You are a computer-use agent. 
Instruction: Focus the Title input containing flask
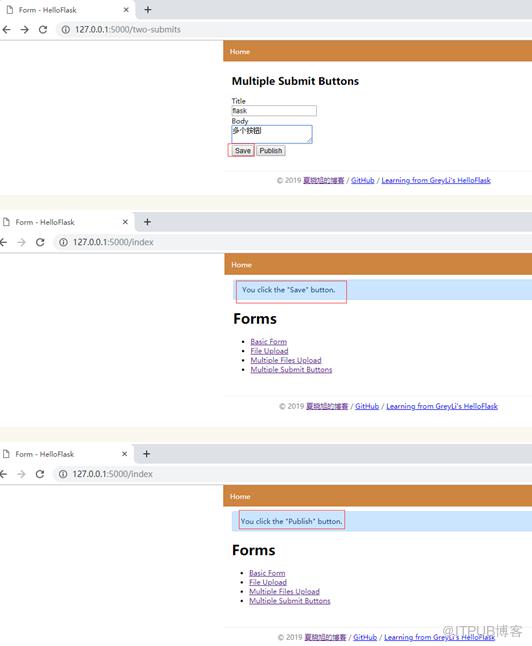[x=274, y=110]
